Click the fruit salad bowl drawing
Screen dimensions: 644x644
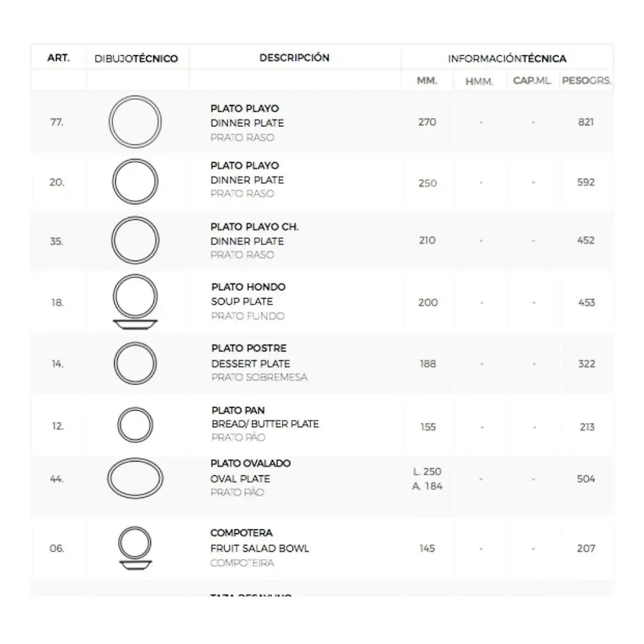135,548
